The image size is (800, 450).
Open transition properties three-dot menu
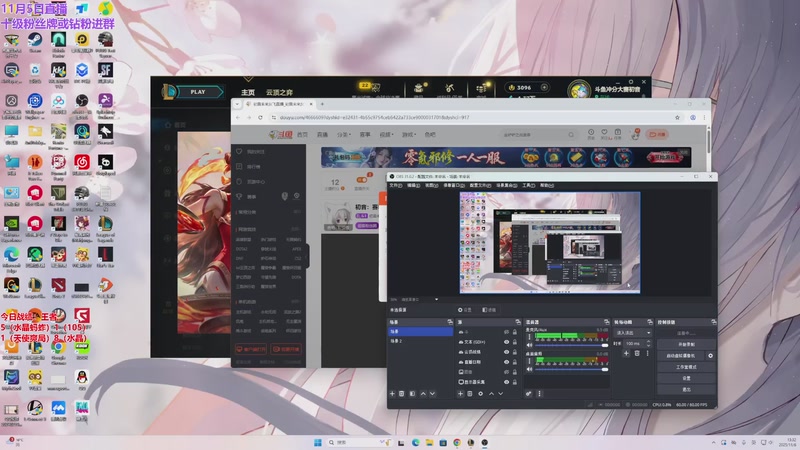[x=647, y=353]
